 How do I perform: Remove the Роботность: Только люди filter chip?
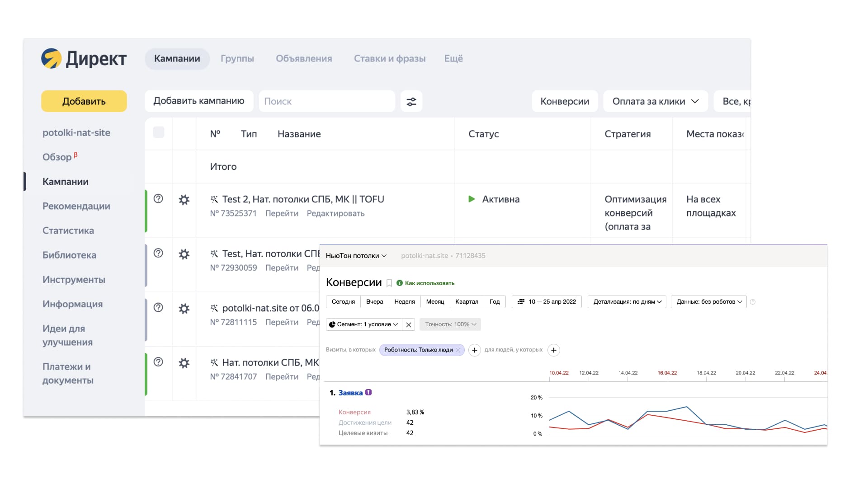tap(458, 350)
